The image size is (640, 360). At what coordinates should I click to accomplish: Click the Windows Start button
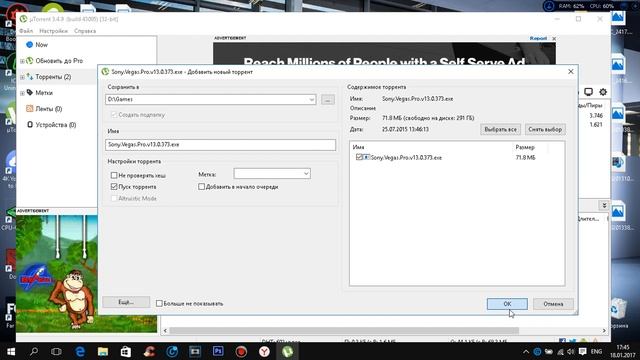click(x=11, y=351)
